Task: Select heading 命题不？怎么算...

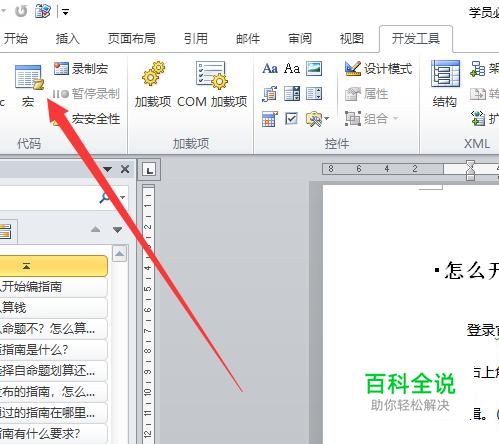Action: pos(53,328)
